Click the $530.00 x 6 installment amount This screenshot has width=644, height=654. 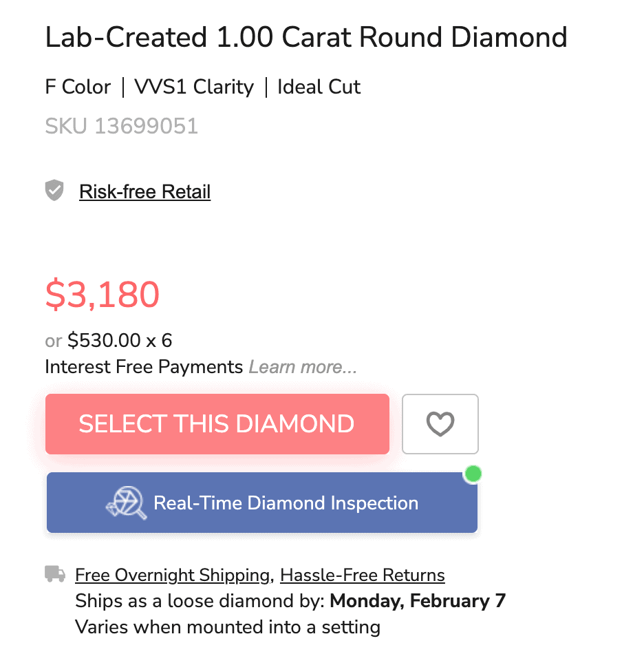(120, 341)
